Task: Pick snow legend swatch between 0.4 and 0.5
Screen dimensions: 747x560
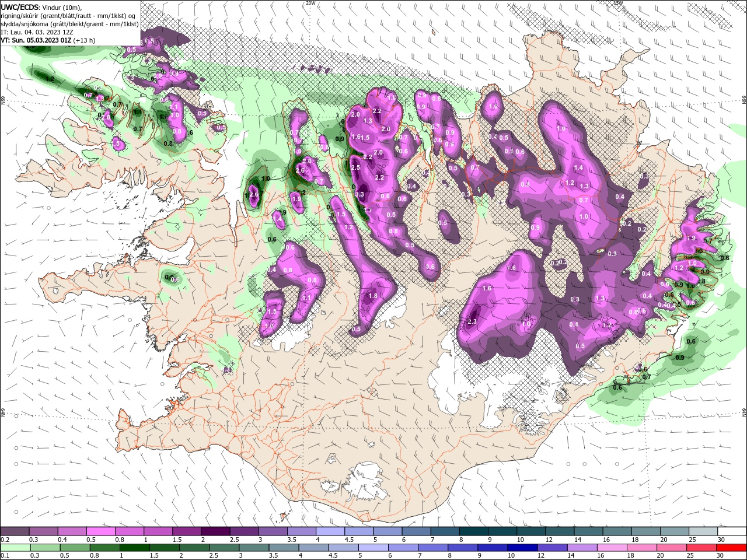Action: click(x=72, y=531)
